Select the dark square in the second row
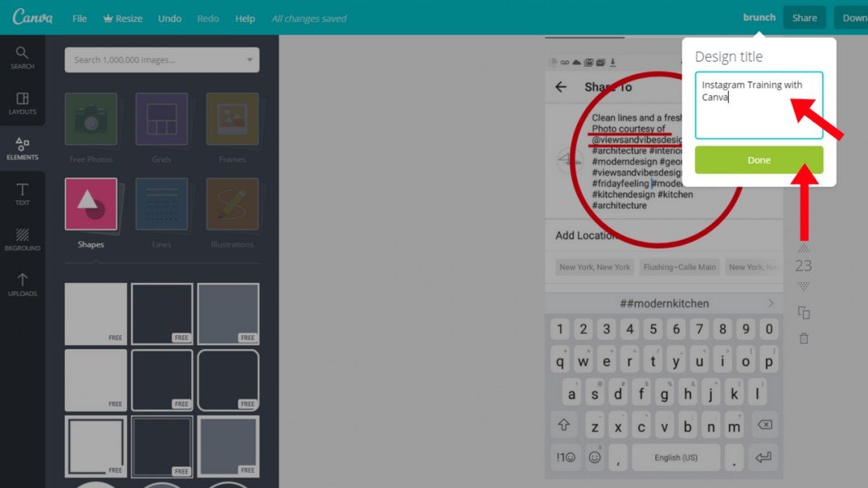868x488 pixels. [162, 380]
